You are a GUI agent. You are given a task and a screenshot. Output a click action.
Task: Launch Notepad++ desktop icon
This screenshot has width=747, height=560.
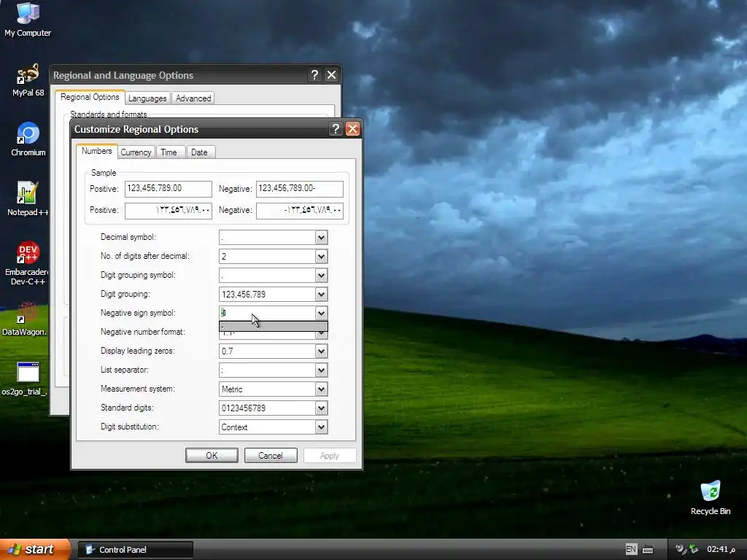click(28, 198)
